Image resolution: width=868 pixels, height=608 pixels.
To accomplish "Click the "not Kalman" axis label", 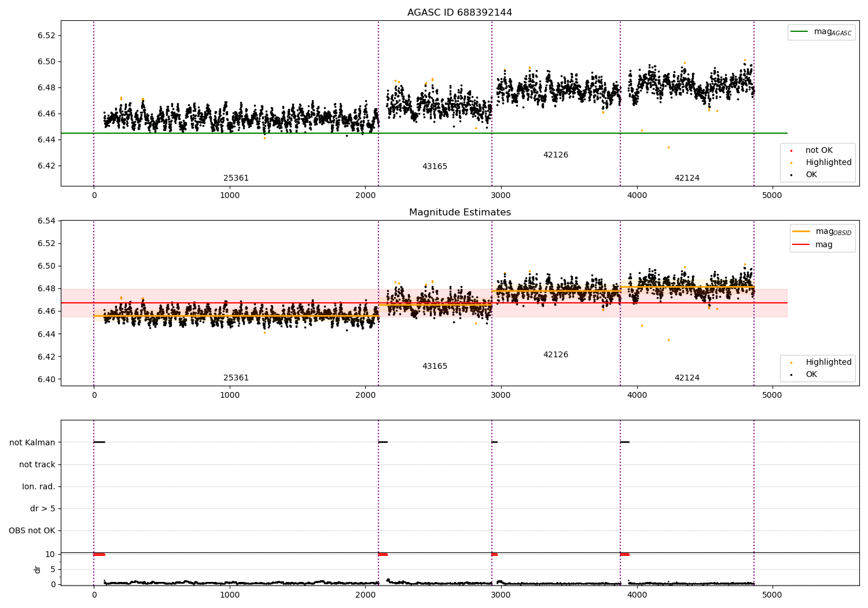I will coord(32,442).
